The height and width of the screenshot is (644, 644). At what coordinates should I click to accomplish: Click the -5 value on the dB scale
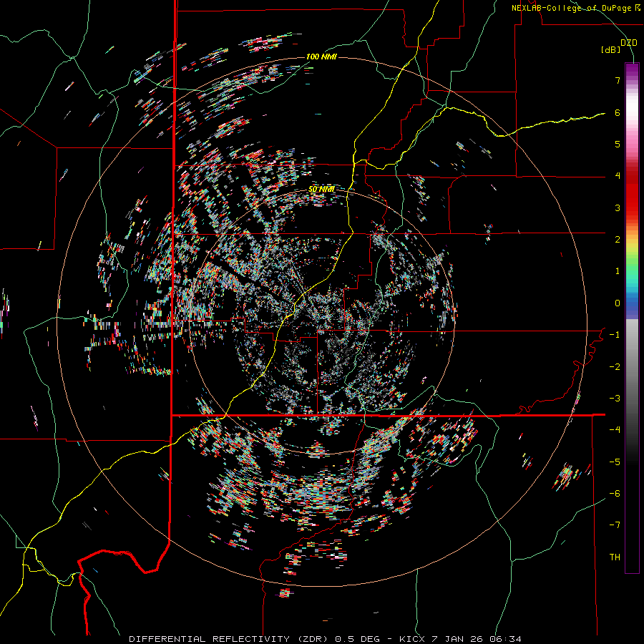pyautogui.click(x=615, y=462)
